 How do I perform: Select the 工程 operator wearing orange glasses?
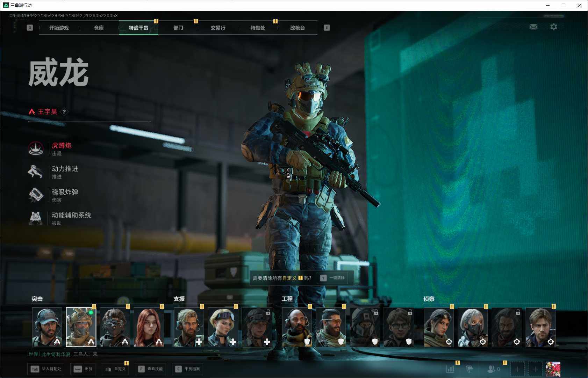[331, 327]
